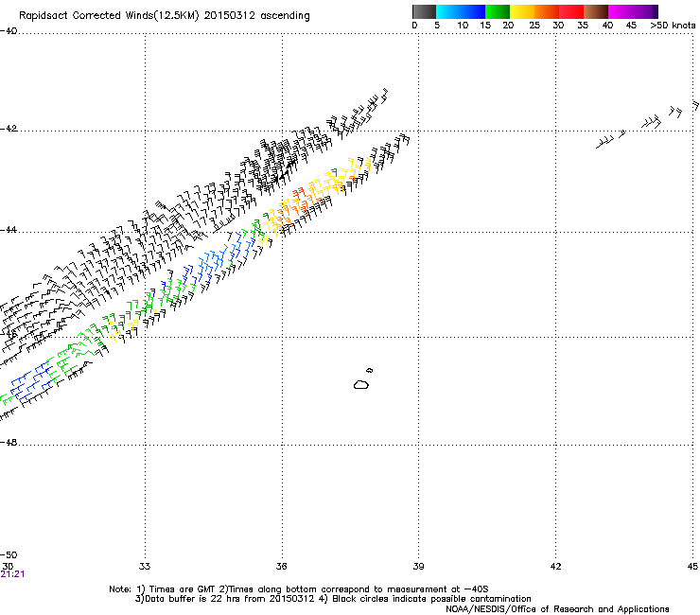Click the latitude axis label '-48'
Viewport: 700px width, 615px height.
click(9, 443)
